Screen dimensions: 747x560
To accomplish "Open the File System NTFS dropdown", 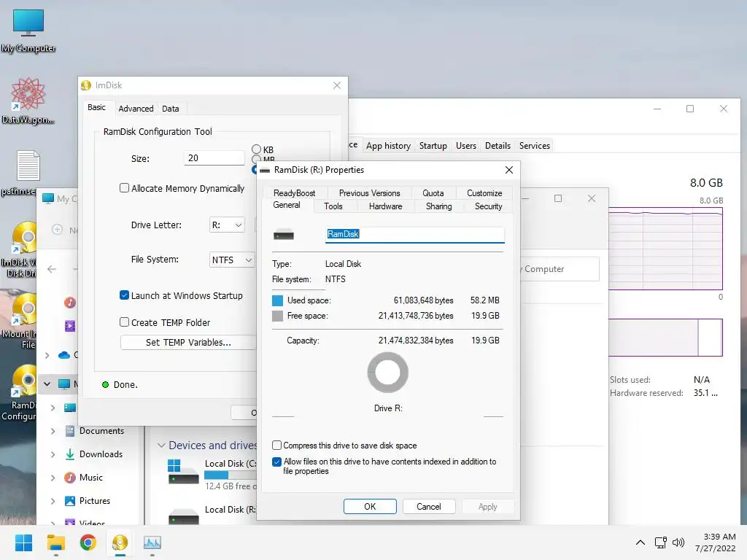I will tap(232, 260).
